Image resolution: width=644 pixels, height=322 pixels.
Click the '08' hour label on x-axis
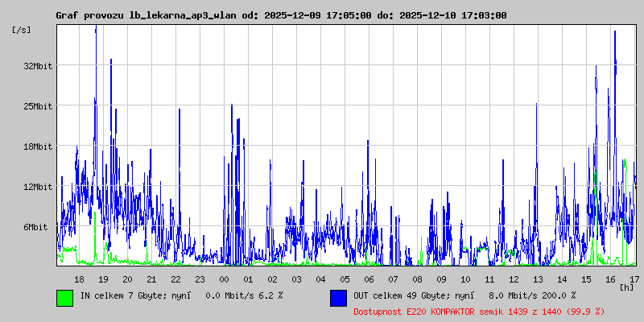pos(417,279)
